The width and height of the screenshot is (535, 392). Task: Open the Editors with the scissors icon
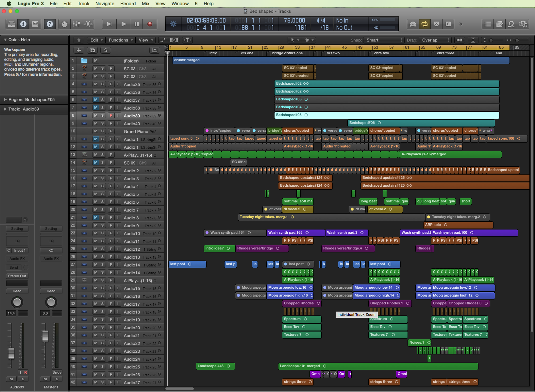(88, 24)
